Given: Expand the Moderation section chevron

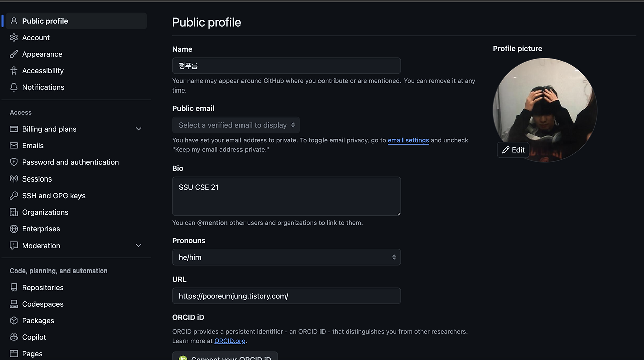Looking at the screenshot, I should point(139,246).
